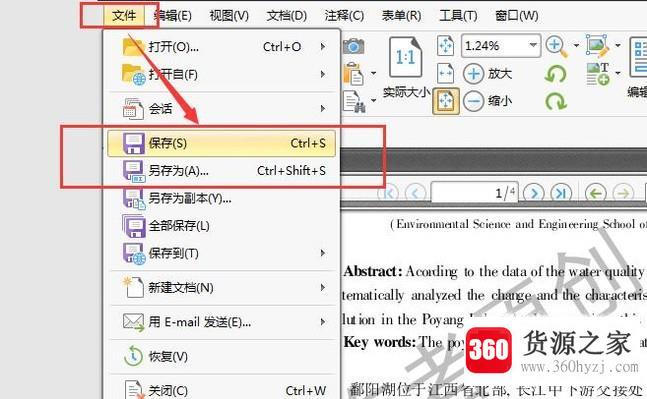Click the fit page icon beside zoom box
647x399 pixels.
(446, 45)
